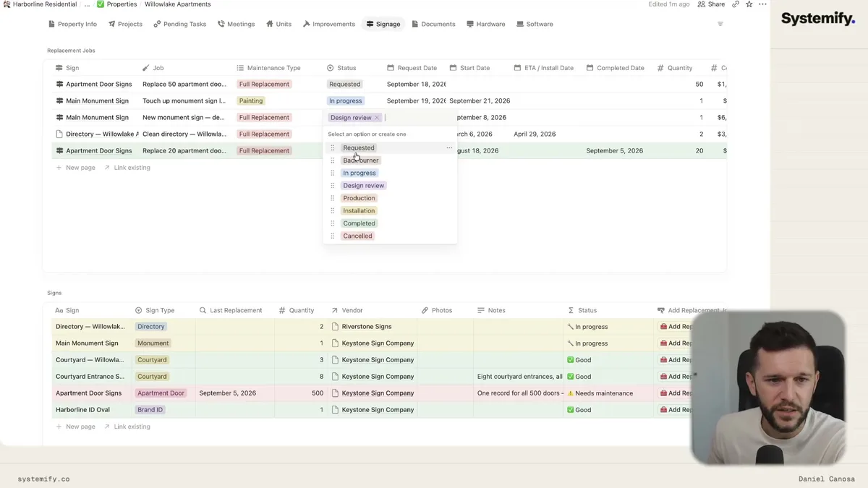Screen dimensions: 868x488
Task: Choose the In progress option in dropdown
Action: tap(359, 173)
